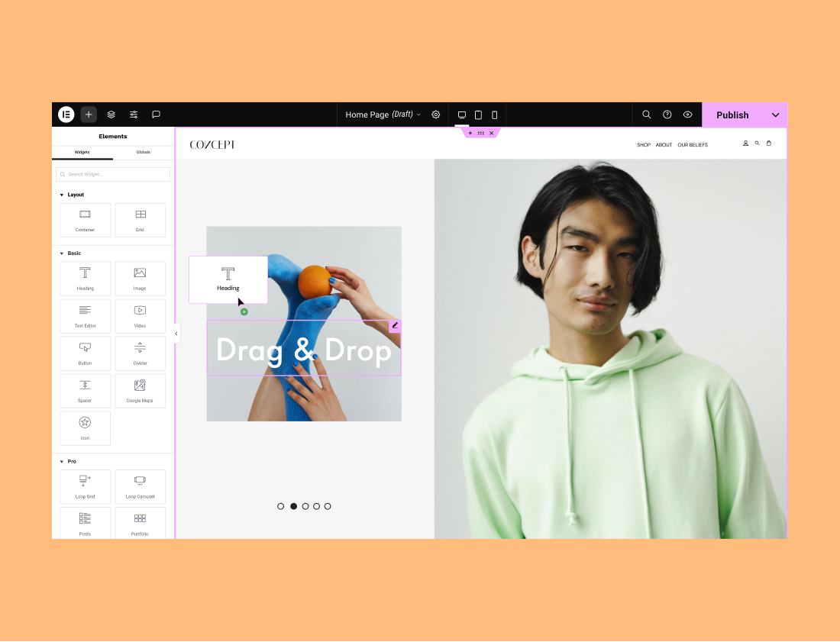Open Site Settings sliders icon
The image size is (840, 642).
pos(134,115)
